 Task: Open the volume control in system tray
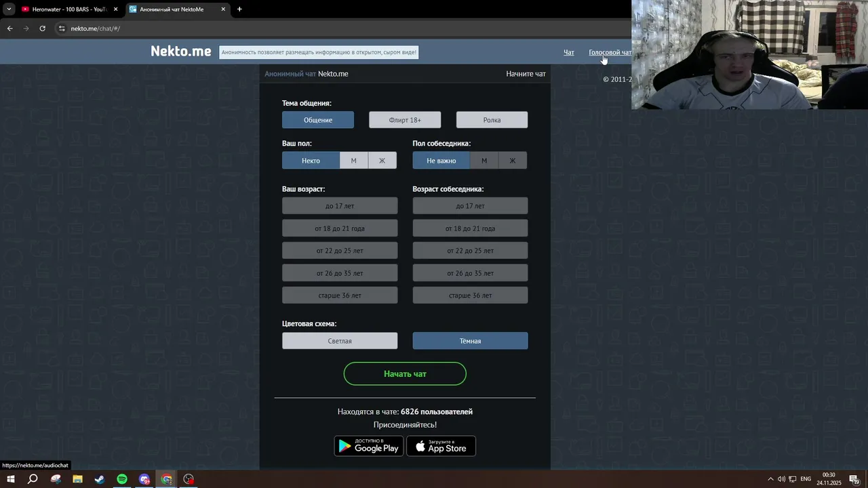pos(781,479)
